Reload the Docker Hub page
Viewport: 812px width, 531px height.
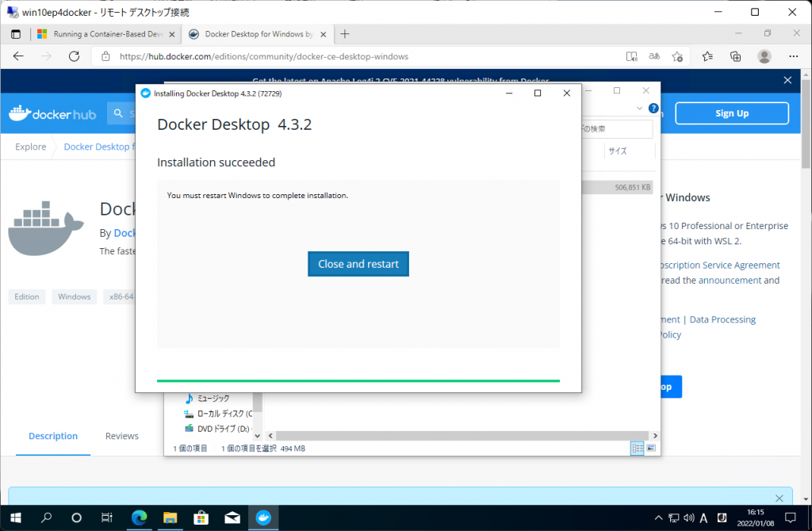(x=74, y=56)
